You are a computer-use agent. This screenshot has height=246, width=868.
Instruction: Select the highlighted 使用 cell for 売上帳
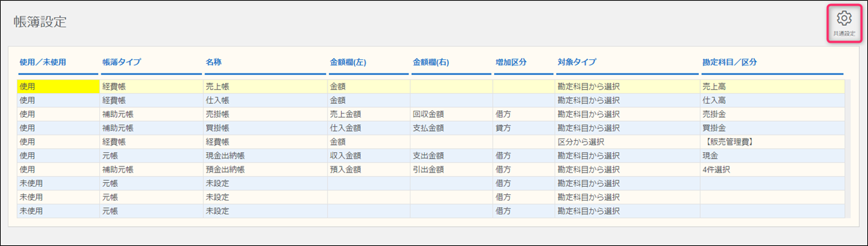[x=58, y=86]
